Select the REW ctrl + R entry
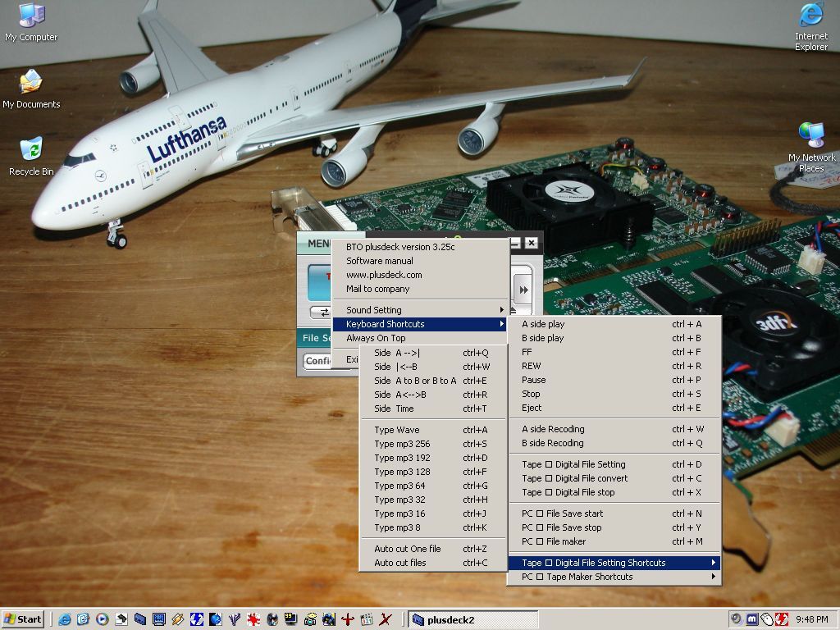Screen dimensions: 840x630 click(x=614, y=366)
